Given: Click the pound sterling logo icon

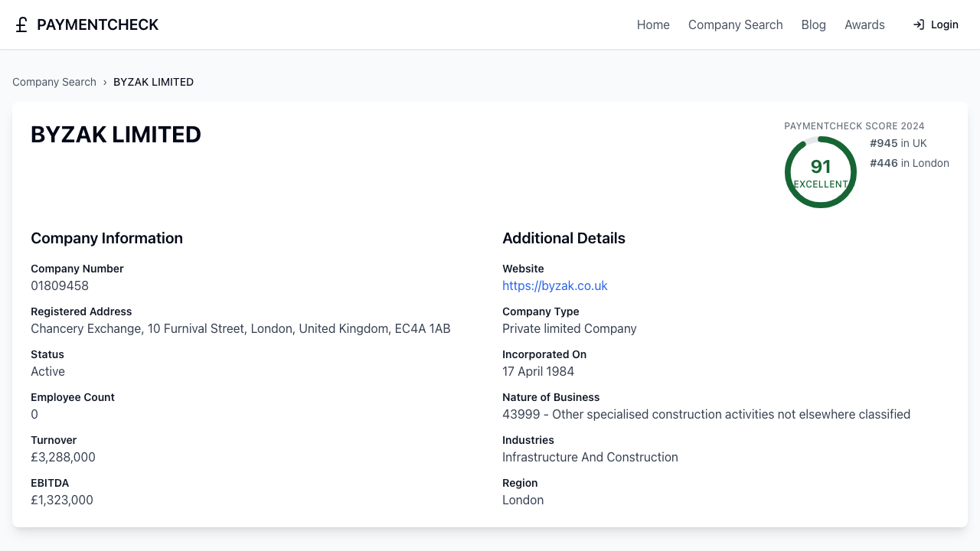Looking at the screenshot, I should (x=21, y=24).
